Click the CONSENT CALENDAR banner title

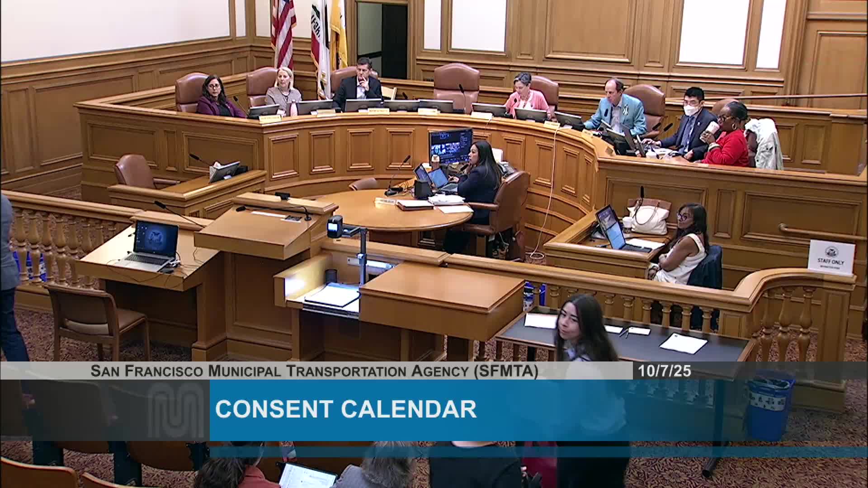tap(346, 409)
